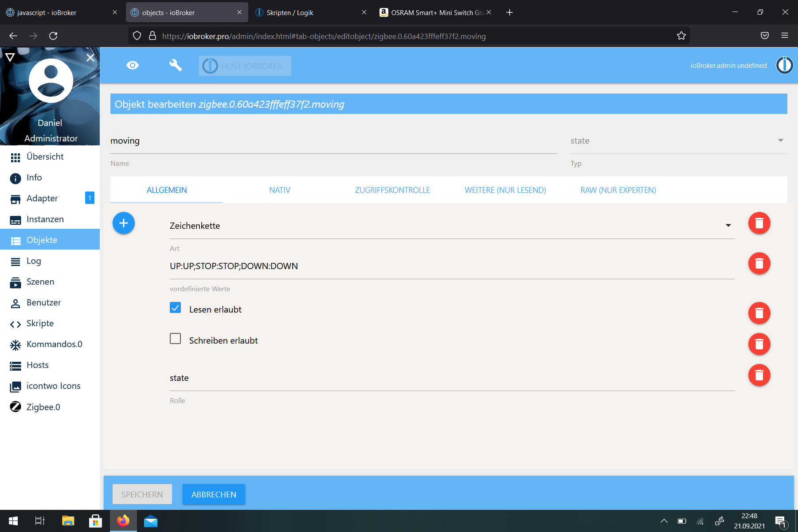Image resolution: width=798 pixels, height=532 pixels.
Task: Delete the Rolle state row via trash icon
Action: click(759, 375)
